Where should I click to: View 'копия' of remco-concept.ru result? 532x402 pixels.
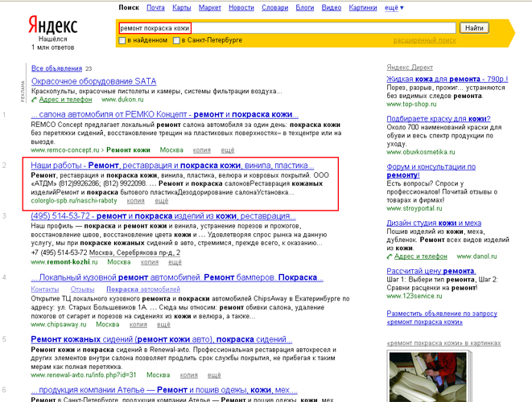click(x=202, y=150)
